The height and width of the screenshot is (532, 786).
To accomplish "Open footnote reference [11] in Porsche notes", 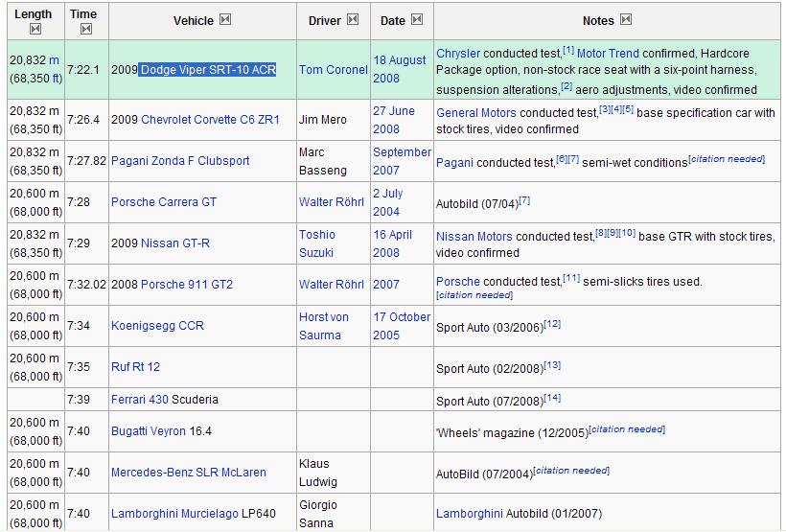I will 571,278.
